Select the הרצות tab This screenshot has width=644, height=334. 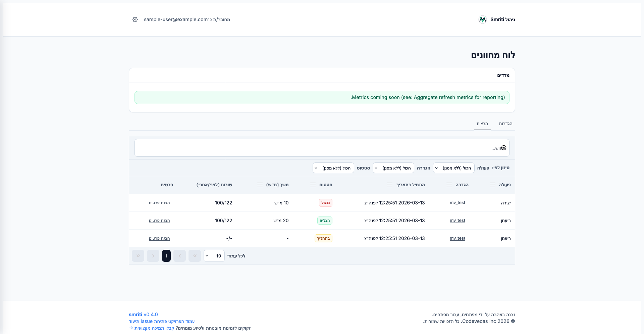pos(482,124)
